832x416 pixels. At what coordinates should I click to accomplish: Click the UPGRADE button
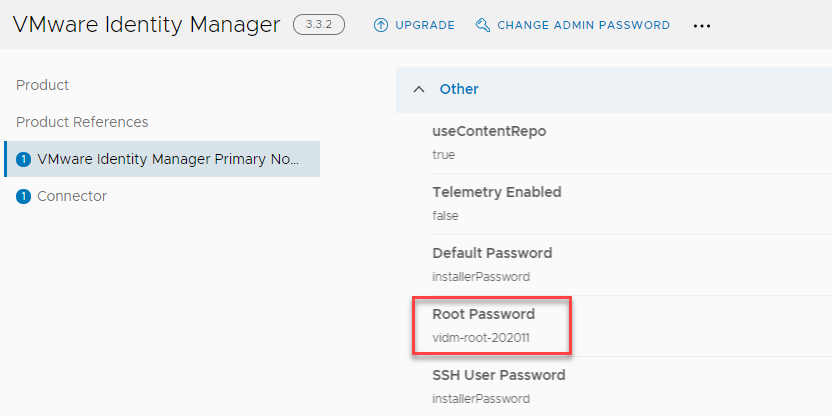(414, 25)
